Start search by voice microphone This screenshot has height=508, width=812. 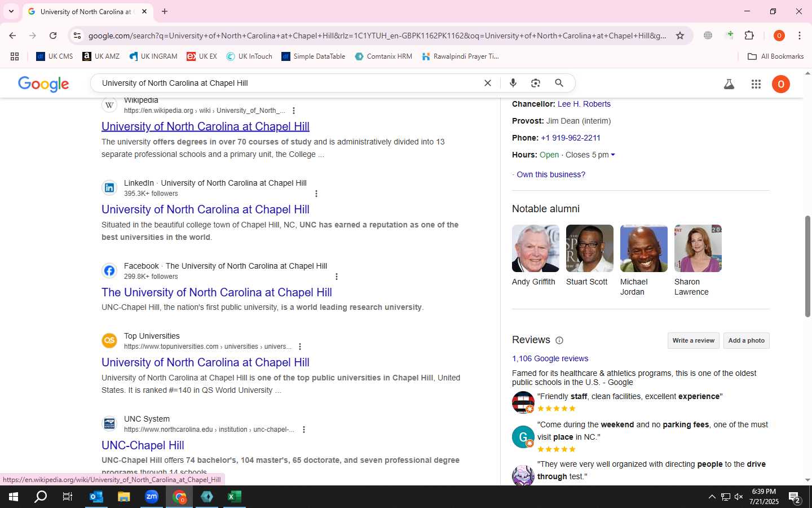pyautogui.click(x=513, y=83)
